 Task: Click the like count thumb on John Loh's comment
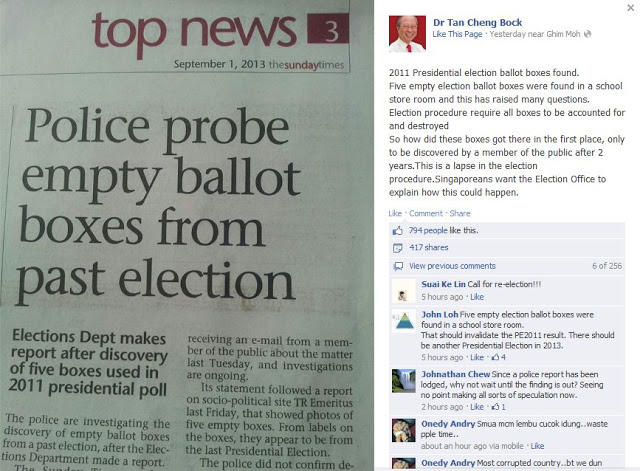pyautogui.click(x=498, y=357)
